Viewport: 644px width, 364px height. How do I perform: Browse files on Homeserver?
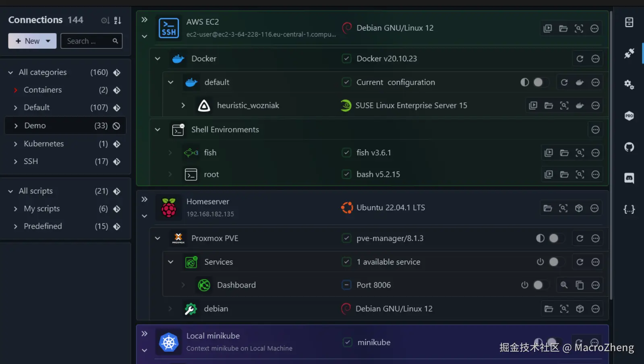tap(548, 208)
